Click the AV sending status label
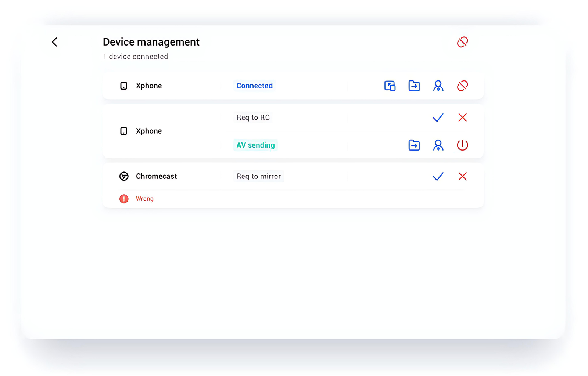 click(255, 145)
